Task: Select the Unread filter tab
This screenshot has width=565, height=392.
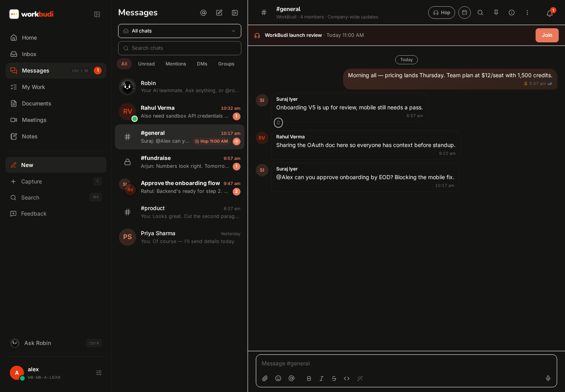Action: pos(146,64)
